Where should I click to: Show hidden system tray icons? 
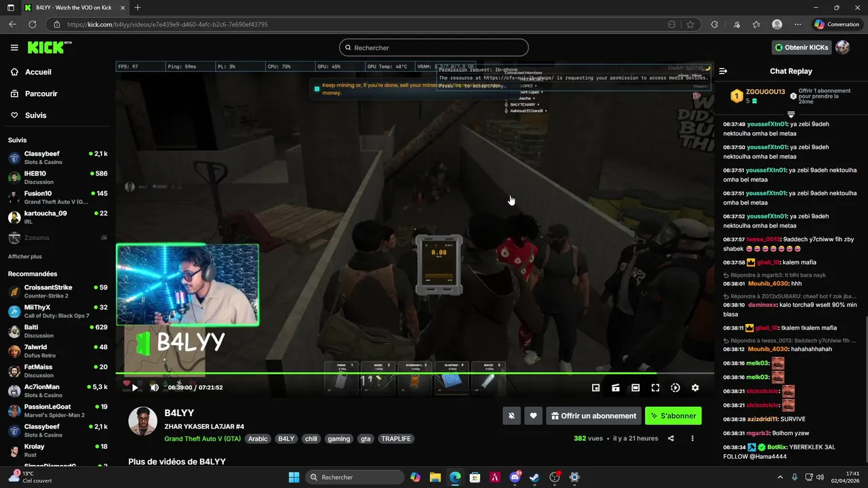[780, 477]
